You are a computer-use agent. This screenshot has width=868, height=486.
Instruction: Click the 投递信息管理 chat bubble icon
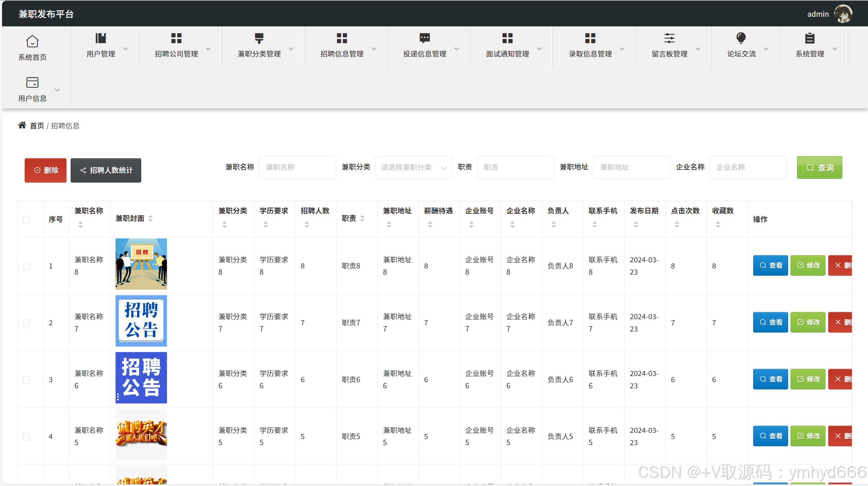[x=424, y=38]
